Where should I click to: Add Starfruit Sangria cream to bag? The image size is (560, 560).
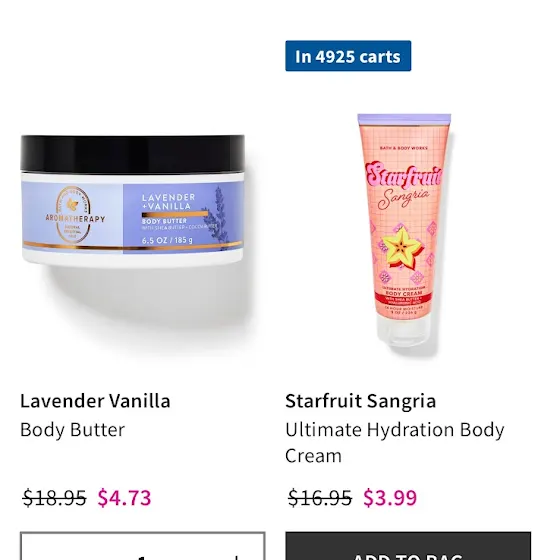coord(408,546)
